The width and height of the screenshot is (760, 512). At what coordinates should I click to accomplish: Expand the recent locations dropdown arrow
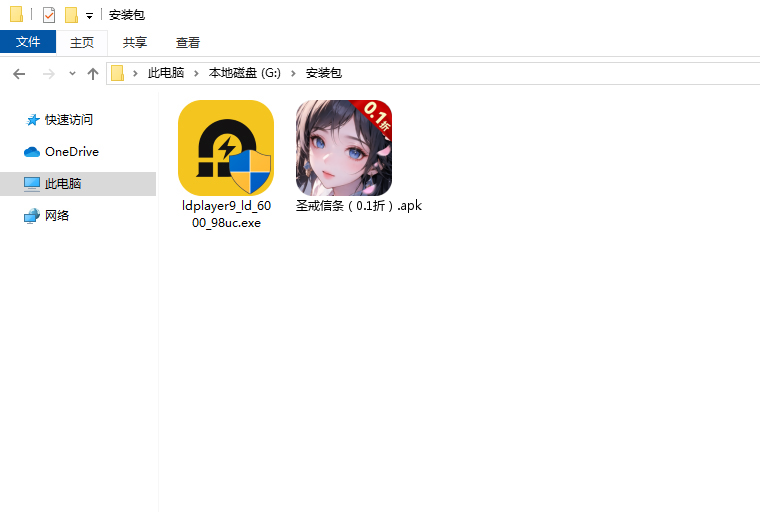tap(72, 74)
